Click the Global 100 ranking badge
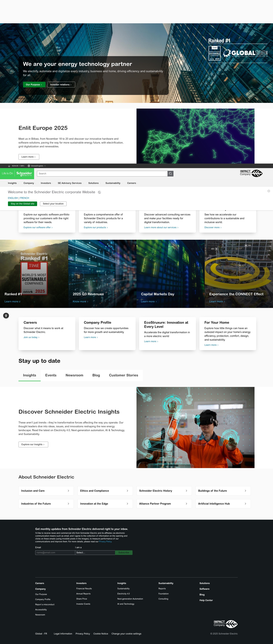 [x=245, y=53]
